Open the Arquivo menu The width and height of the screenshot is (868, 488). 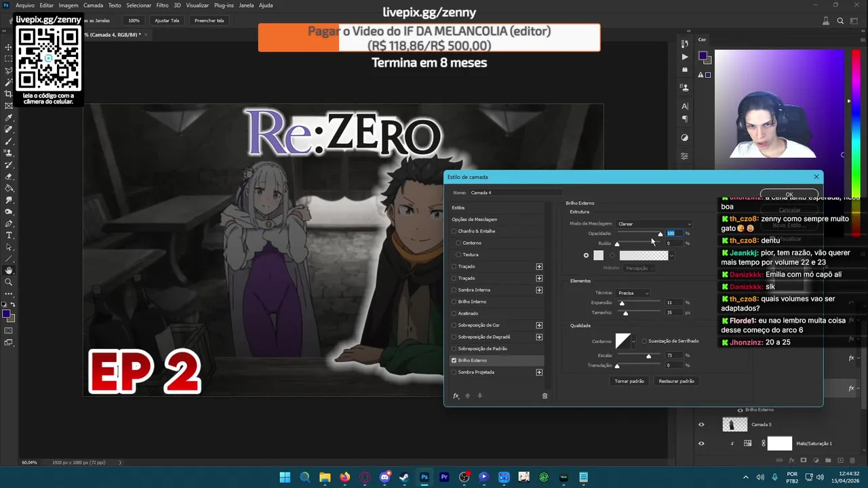click(25, 5)
